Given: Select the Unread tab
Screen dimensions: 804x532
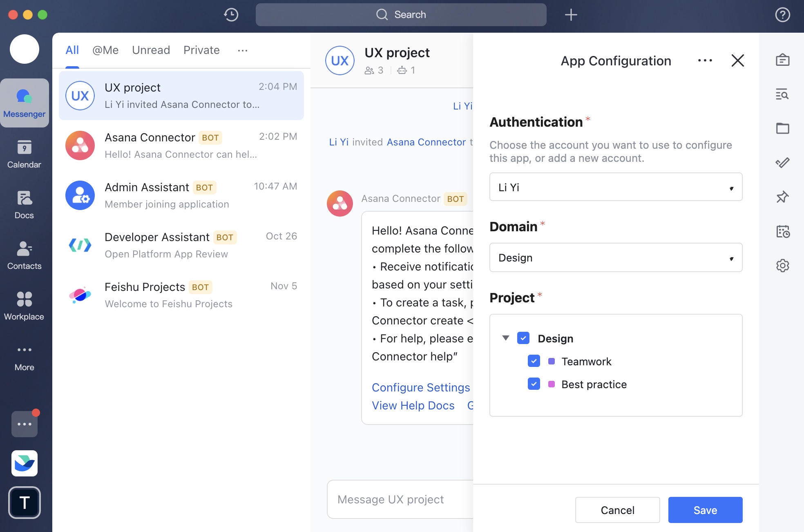Looking at the screenshot, I should tap(151, 50).
